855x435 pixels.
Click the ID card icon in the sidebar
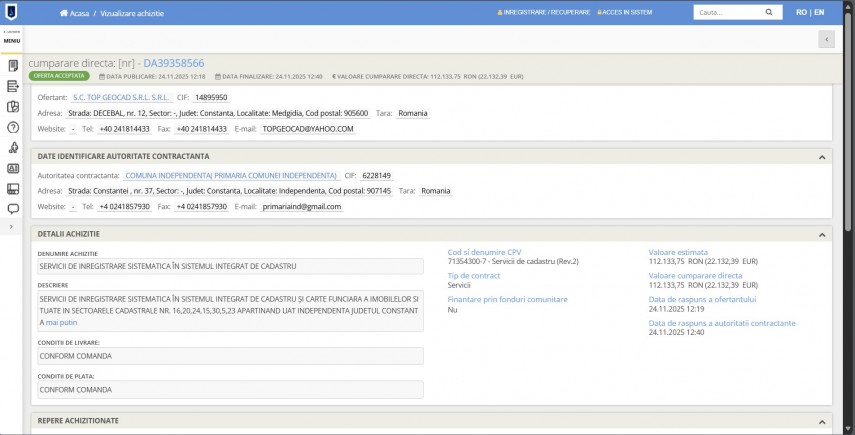pos(13,168)
